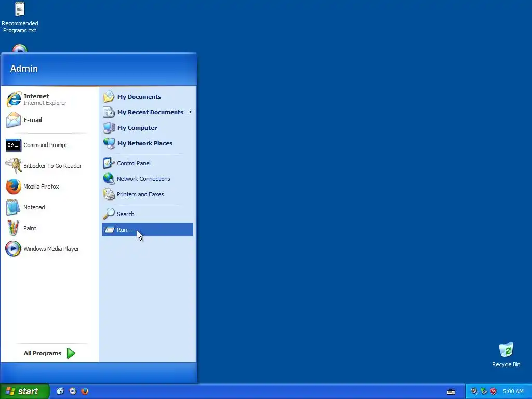
Task: Open the Notepad icon
Action: (13, 207)
